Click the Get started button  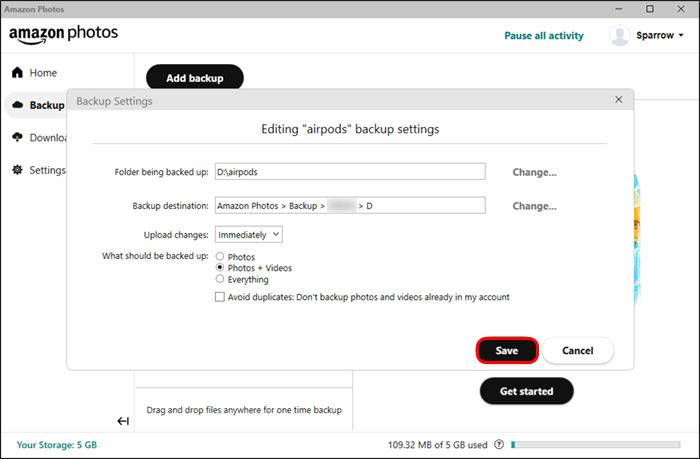click(x=526, y=391)
